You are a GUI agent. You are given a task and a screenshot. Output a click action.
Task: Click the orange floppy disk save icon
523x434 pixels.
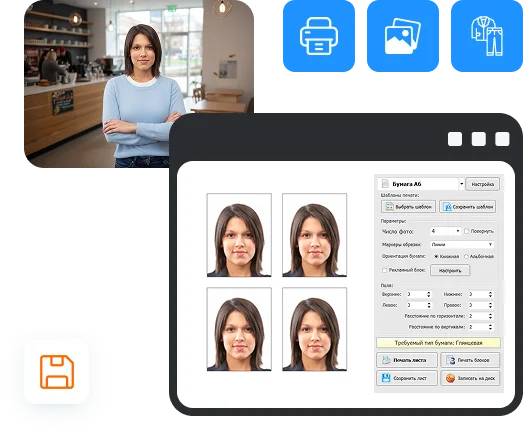coord(57,372)
